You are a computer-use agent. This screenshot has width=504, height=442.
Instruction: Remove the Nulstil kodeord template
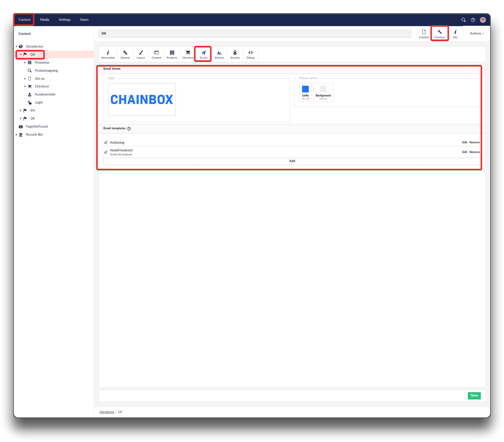click(475, 152)
